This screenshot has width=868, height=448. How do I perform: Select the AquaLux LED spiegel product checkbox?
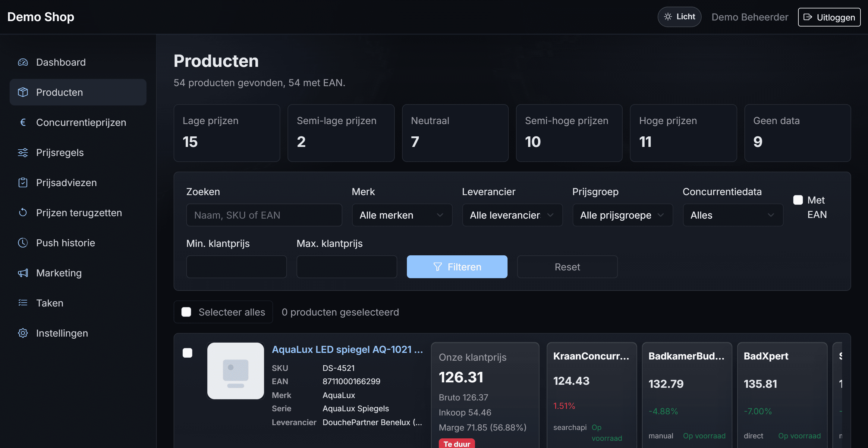tap(187, 353)
